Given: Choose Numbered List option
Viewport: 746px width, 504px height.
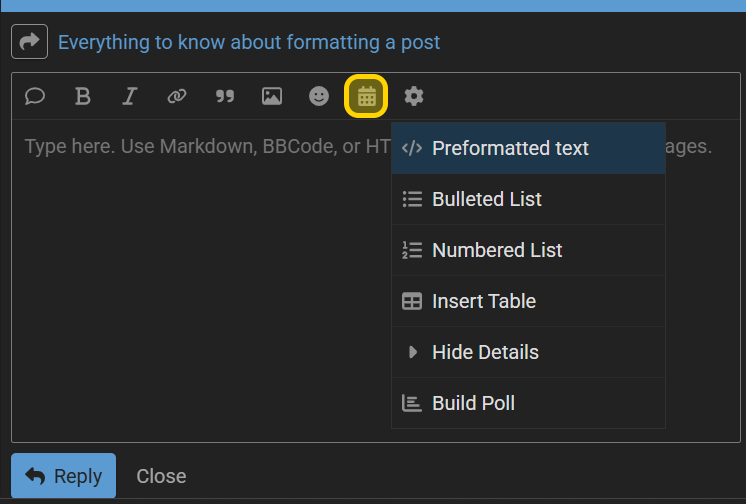Looking at the screenshot, I should point(528,250).
